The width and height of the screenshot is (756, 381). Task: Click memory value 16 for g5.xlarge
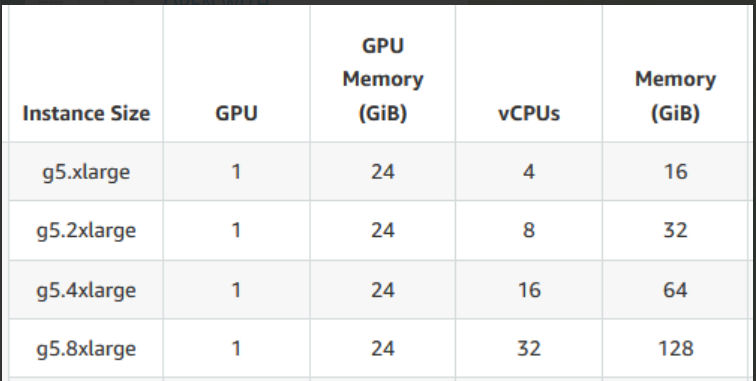[x=675, y=172]
